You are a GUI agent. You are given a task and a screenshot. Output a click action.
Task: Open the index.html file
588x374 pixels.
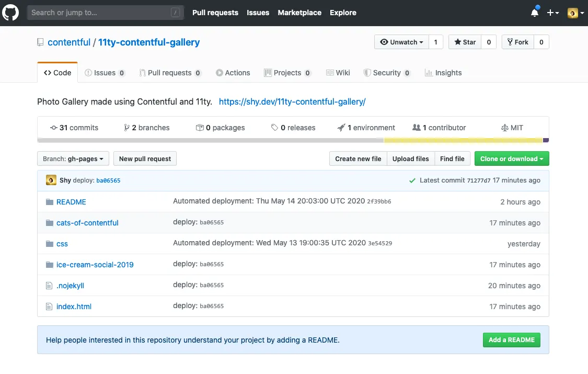tap(74, 307)
